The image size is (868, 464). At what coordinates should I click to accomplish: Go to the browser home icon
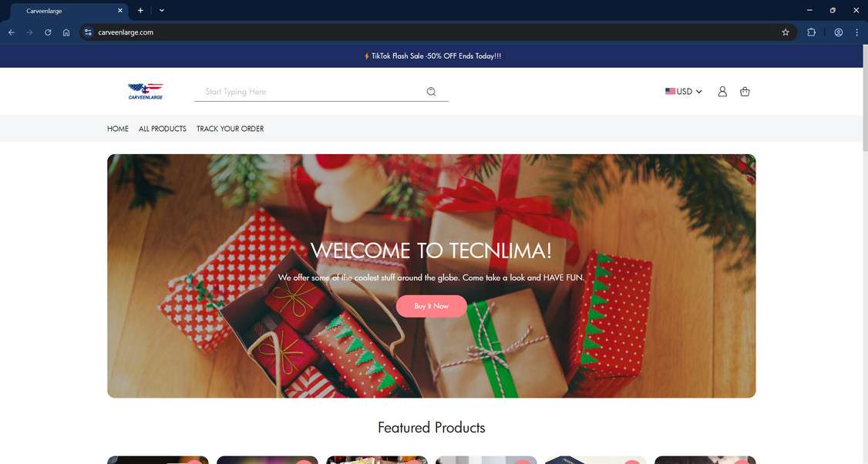[x=66, y=32]
